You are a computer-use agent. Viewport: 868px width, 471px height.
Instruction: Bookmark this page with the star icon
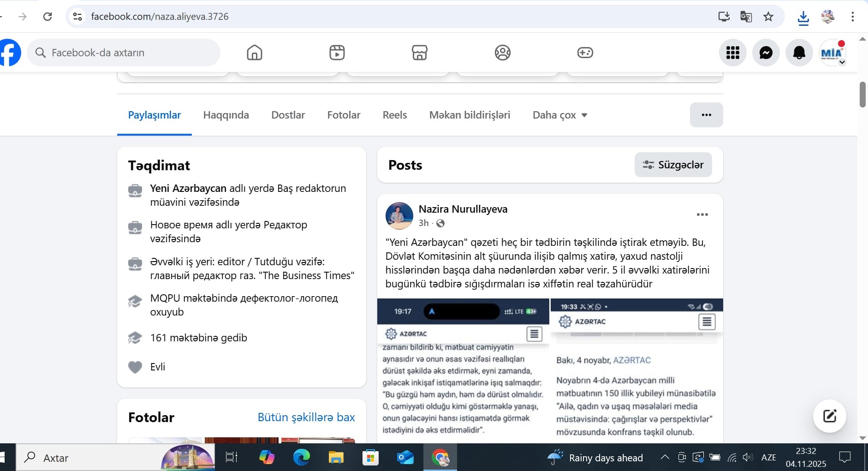click(x=768, y=17)
